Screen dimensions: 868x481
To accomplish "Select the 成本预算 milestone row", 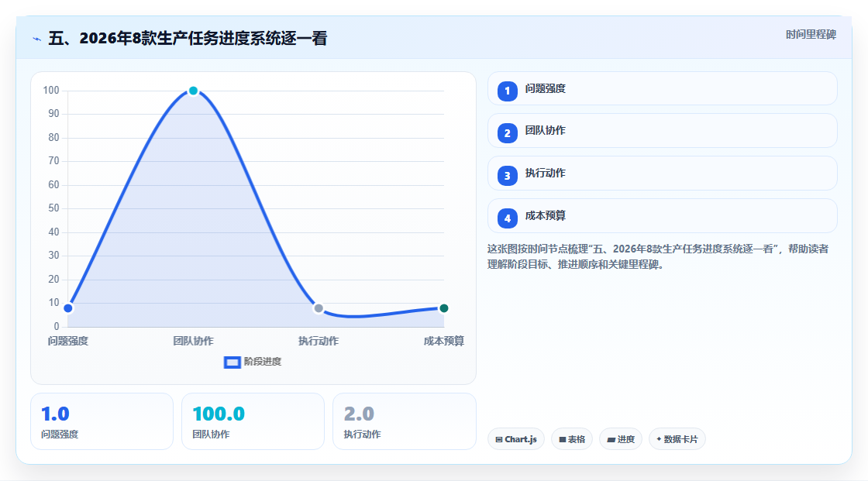I will [662, 216].
